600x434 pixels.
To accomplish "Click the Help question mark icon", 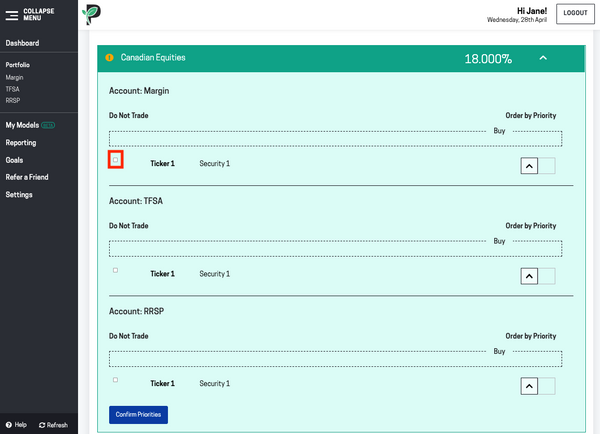I will 8,425.
